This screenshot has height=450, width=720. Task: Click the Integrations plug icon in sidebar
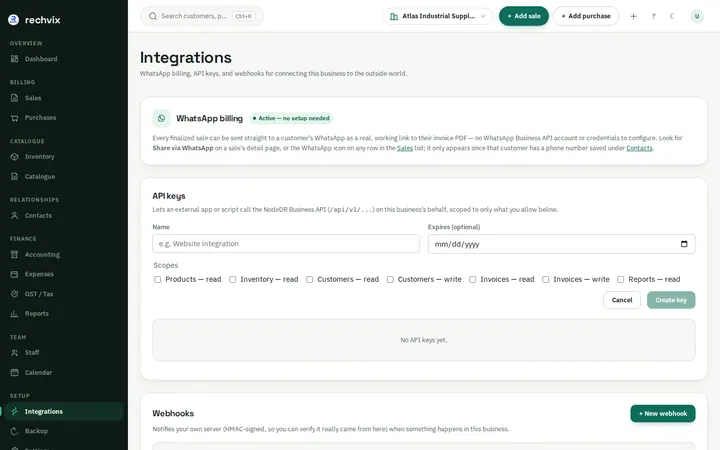tap(15, 411)
